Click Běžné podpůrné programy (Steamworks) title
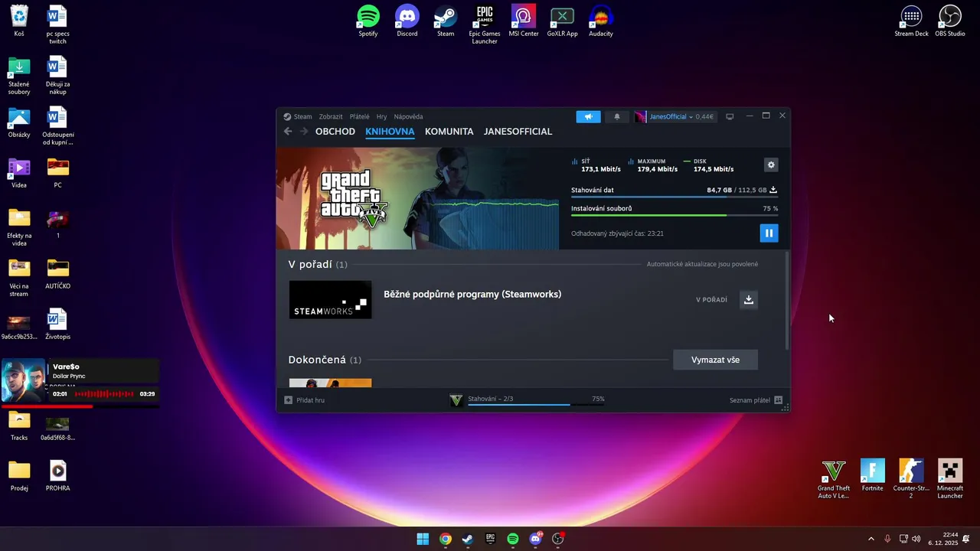 pos(472,295)
